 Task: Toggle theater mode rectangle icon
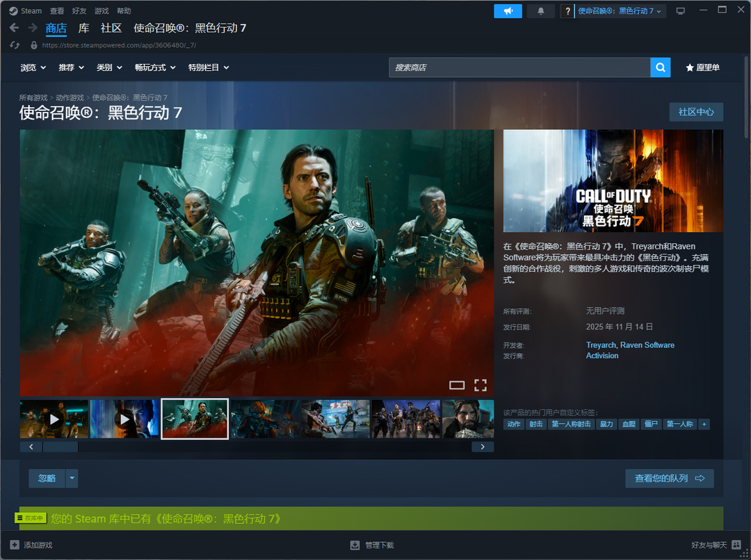coord(457,385)
